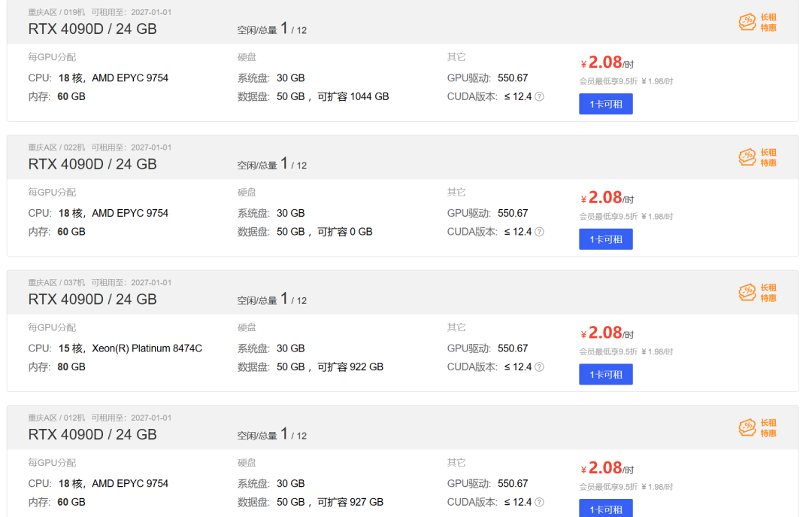
Task: Click the 长租特惠 discount badge on machine 037
Action: (758, 293)
